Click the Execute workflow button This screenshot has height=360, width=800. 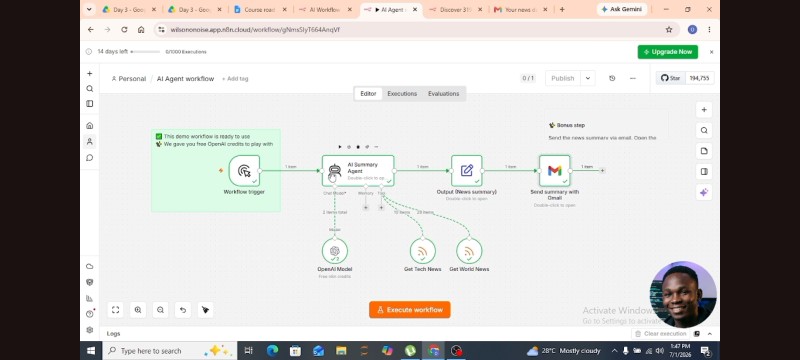[x=410, y=310]
